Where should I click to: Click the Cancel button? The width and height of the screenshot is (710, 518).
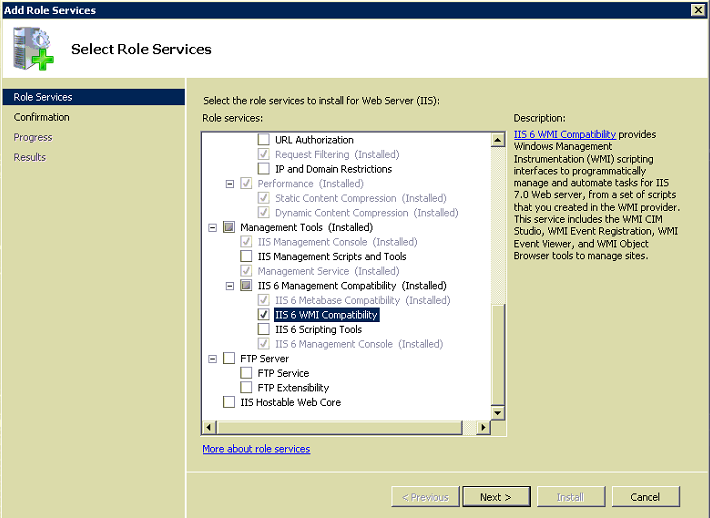[x=645, y=497]
